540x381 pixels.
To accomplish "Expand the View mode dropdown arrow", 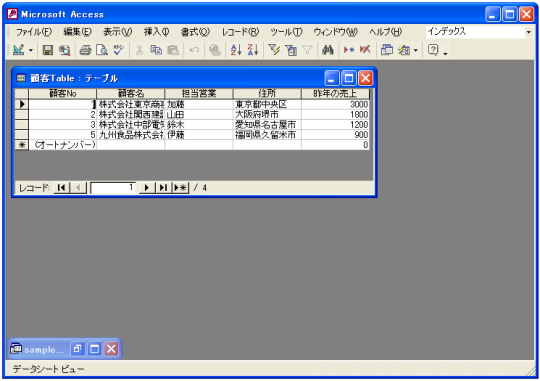I will [x=31, y=51].
